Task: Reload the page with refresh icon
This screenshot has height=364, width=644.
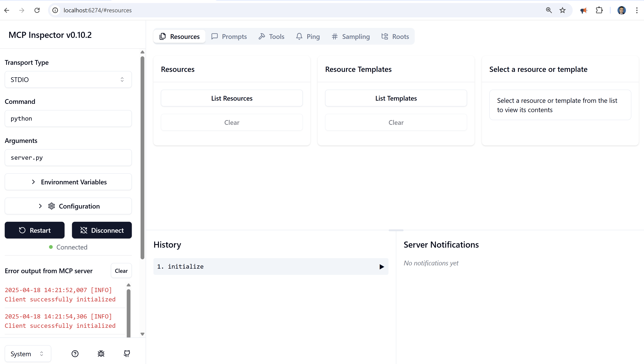Action: pos(37,10)
